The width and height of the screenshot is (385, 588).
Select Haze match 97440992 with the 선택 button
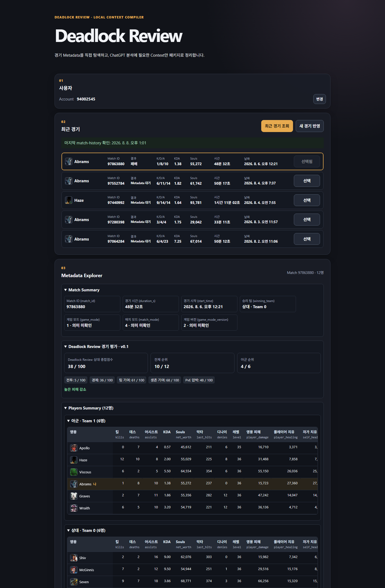pos(307,200)
